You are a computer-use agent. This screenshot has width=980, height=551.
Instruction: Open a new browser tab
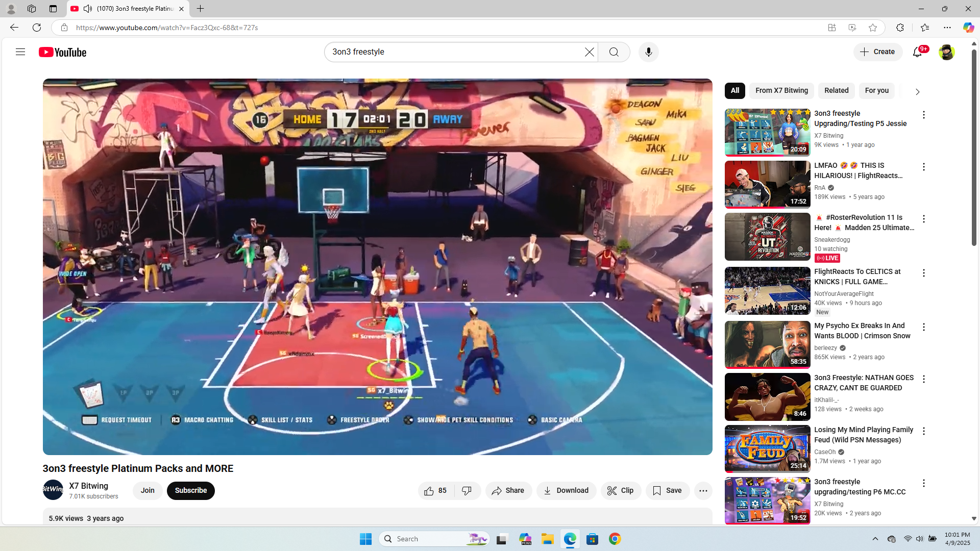coord(201,9)
